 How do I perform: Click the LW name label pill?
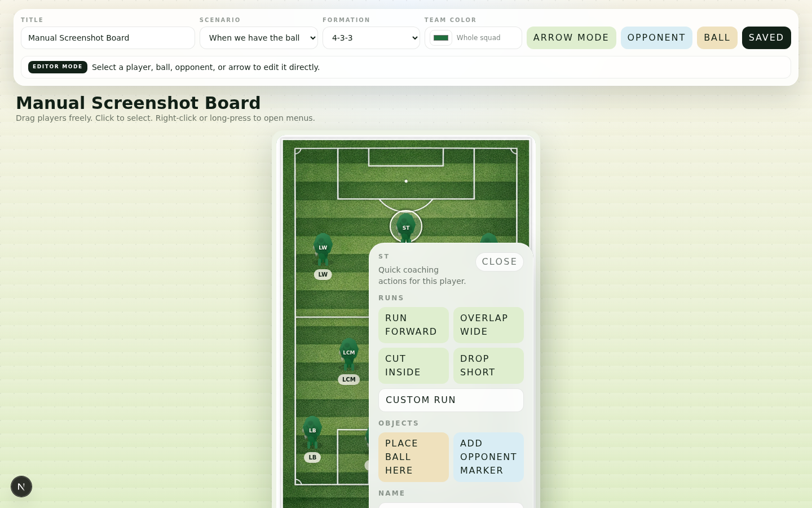tap(323, 275)
